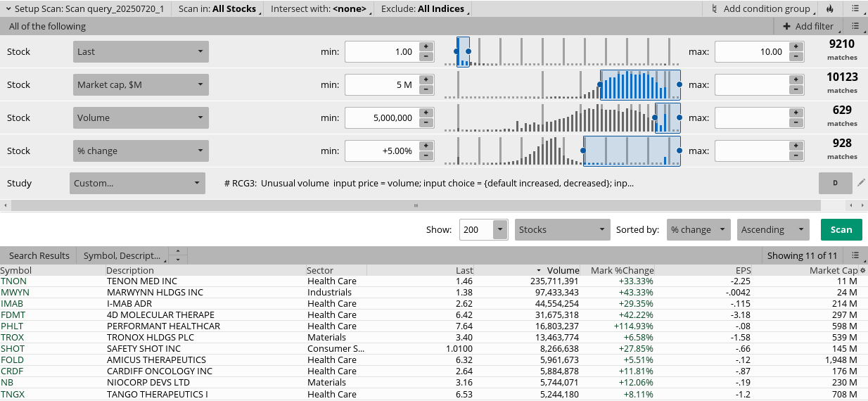Increase Volume max with plus button
The height and width of the screenshot is (401, 868).
click(796, 113)
